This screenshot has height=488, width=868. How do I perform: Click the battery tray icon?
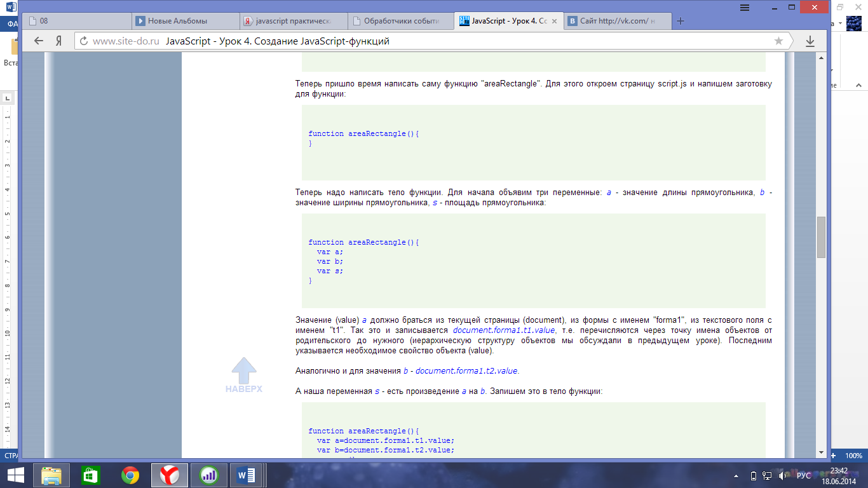(753, 475)
